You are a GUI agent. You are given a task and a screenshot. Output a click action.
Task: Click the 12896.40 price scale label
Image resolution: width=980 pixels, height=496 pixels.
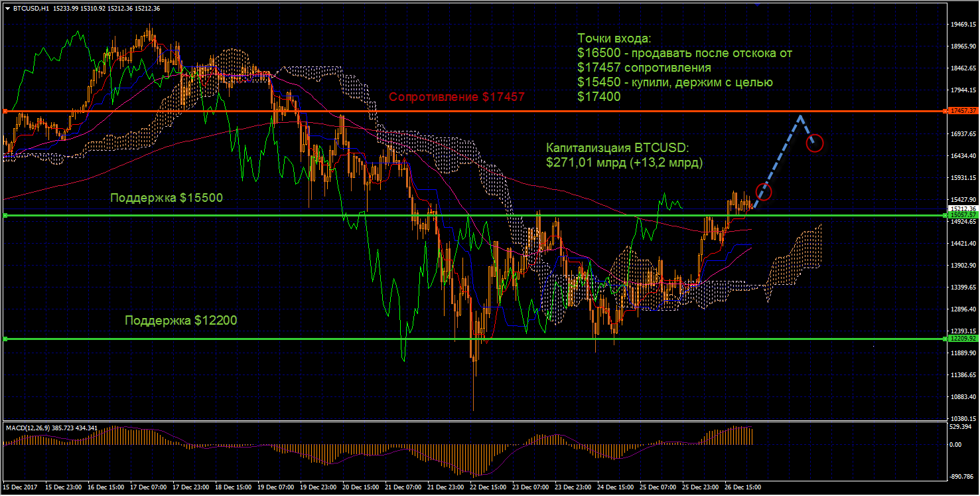point(963,309)
